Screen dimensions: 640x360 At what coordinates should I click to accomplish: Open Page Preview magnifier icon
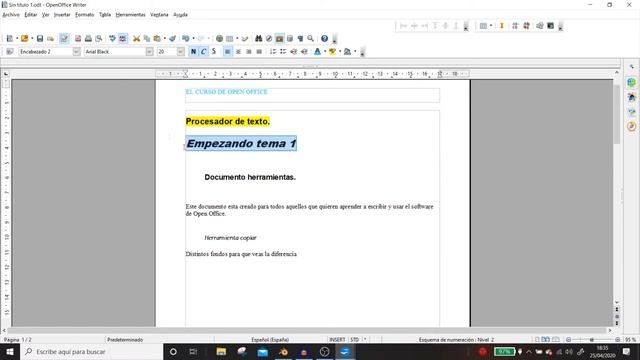(x=99, y=38)
